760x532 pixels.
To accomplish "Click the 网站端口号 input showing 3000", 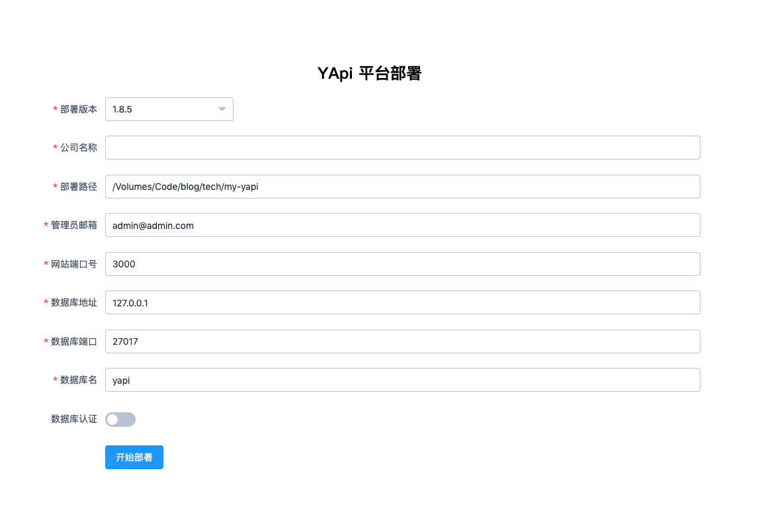I will (x=402, y=264).
